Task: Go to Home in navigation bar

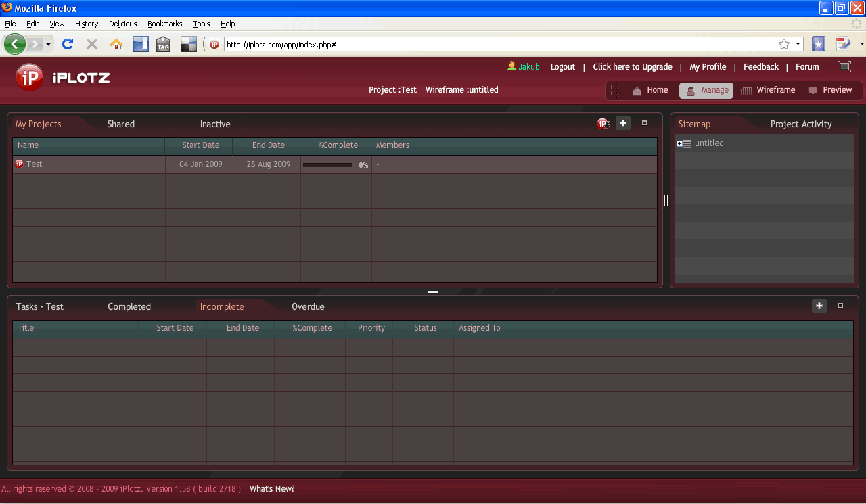Action: click(649, 90)
